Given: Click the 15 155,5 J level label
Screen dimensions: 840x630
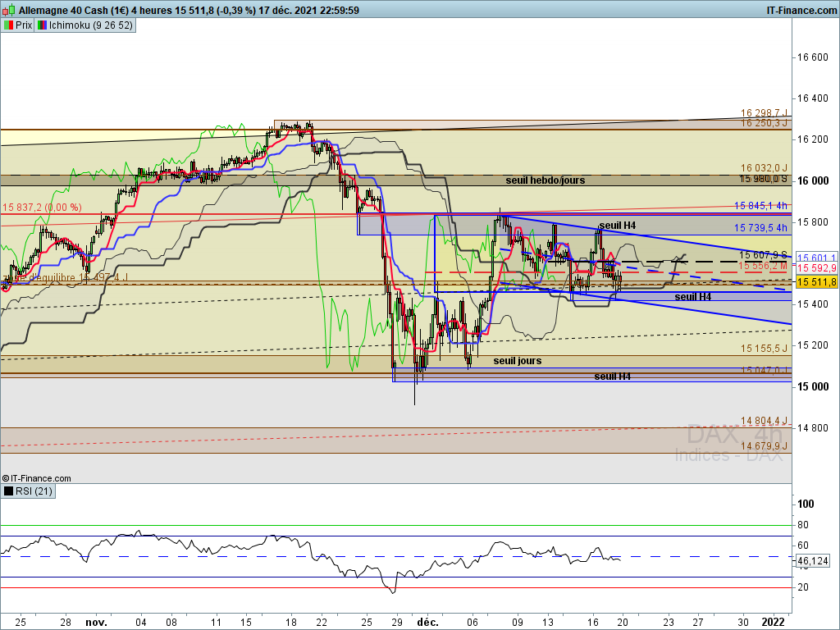Looking at the screenshot, I should [764, 349].
